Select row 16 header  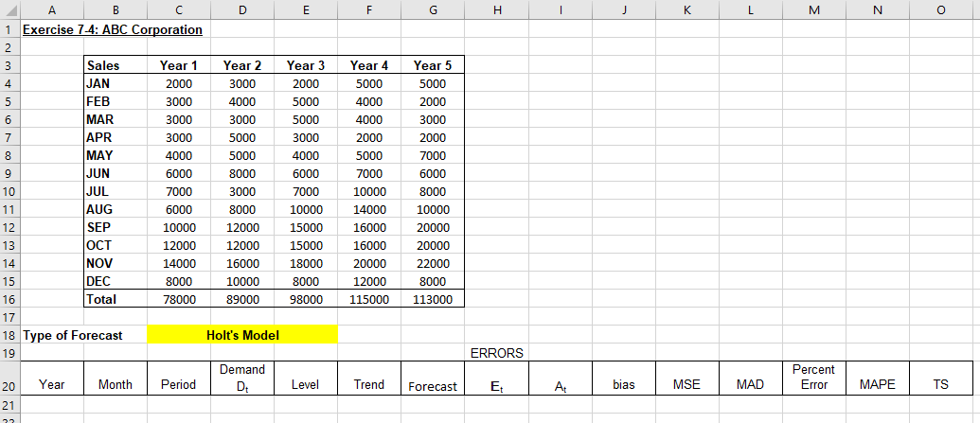[x=10, y=299]
